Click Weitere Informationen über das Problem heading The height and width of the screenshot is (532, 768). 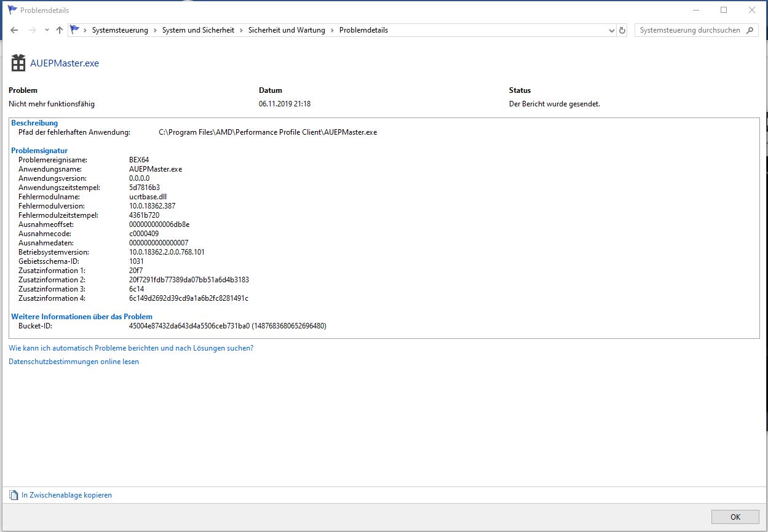82,317
